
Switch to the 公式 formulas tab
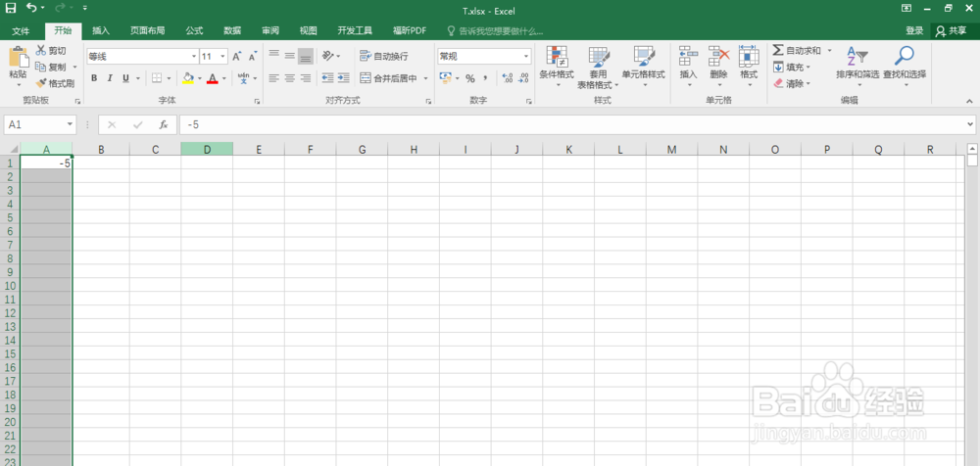click(x=194, y=30)
